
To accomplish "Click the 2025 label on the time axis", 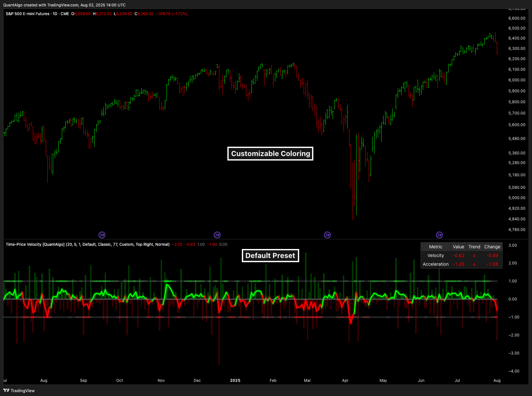I will tap(235, 381).
